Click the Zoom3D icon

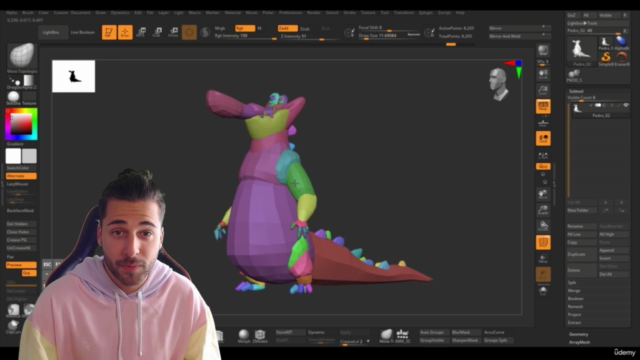click(543, 210)
